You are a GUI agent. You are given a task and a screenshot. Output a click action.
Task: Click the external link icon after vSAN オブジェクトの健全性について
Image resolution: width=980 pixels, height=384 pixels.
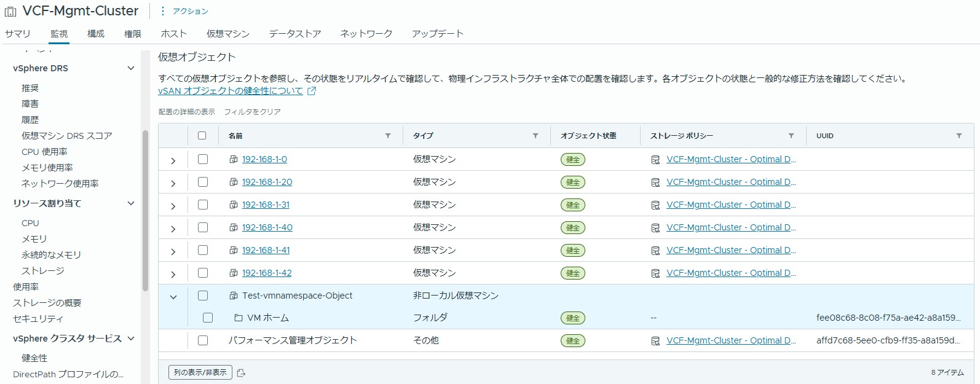[312, 91]
